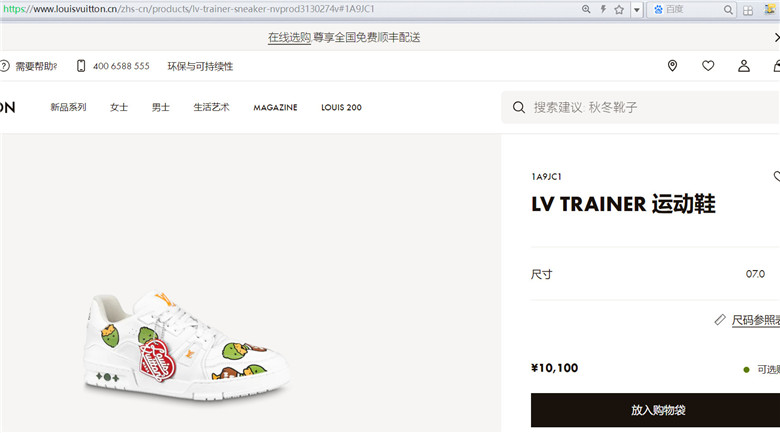Image resolution: width=780 pixels, height=433 pixels.
Task: Select the MAGAZINE navigation item
Action: (x=275, y=108)
